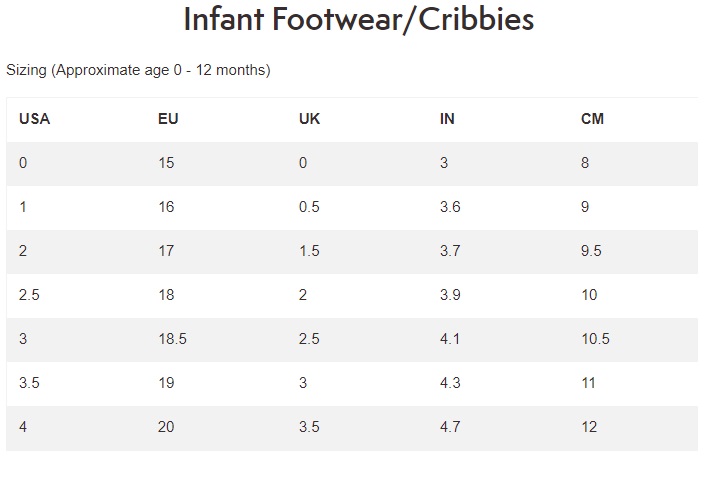Click the USA size 3.5 cell
The height and width of the screenshot is (489, 711).
pos(29,383)
